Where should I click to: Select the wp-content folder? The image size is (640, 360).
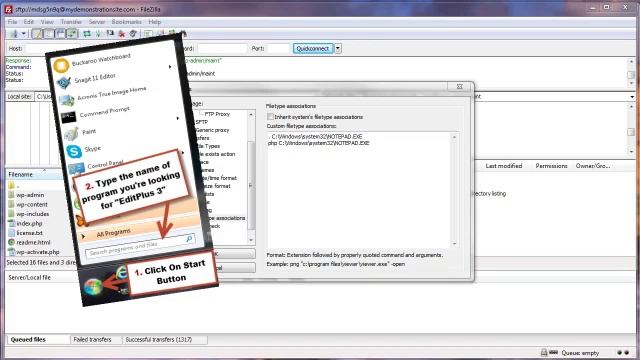(x=32, y=204)
